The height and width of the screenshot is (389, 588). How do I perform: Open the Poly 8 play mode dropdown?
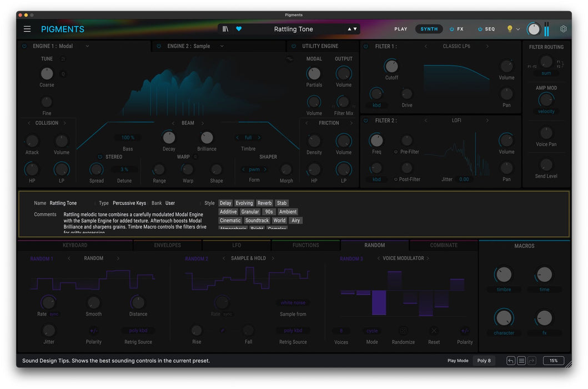coord(484,361)
